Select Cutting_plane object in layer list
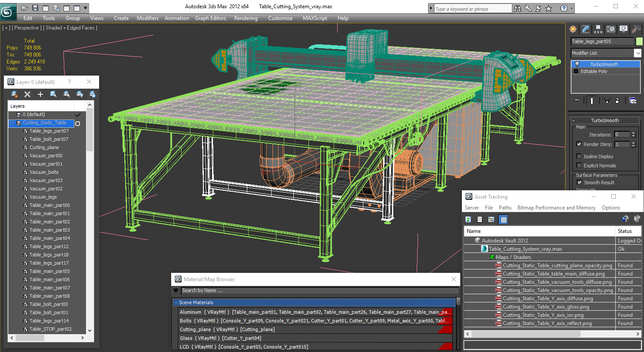This screenshot has width=644, height=352. coord(44,147)
